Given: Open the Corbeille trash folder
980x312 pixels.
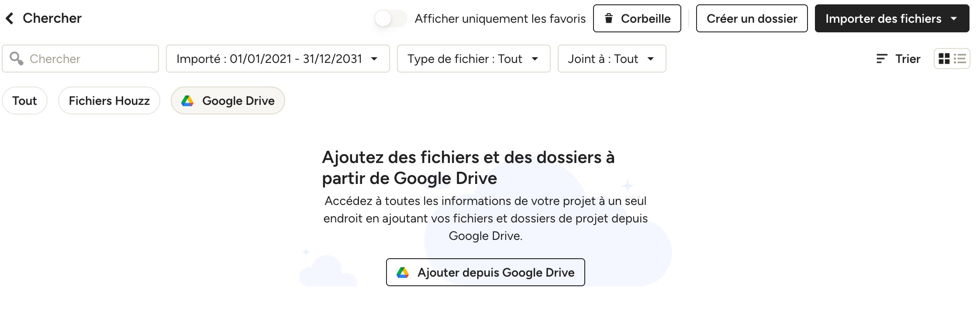Looking at the screenshot, I should tap(637, 18).
